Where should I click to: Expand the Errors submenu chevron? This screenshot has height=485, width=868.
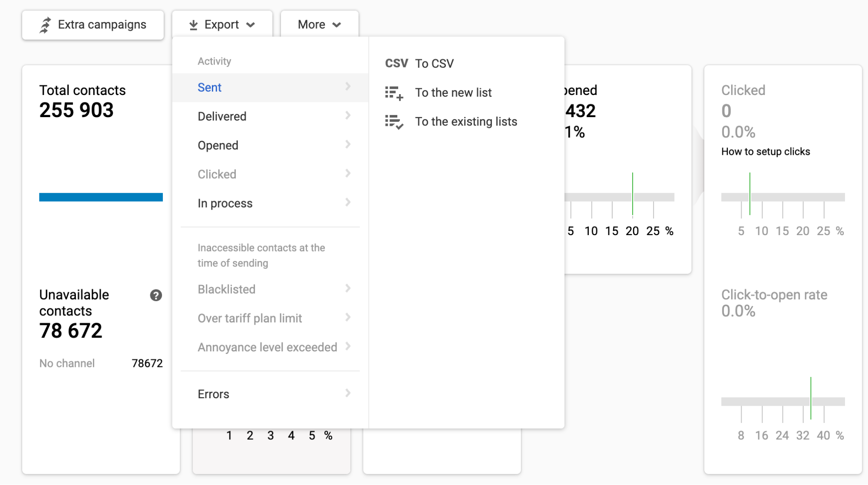tap(348, 393)
